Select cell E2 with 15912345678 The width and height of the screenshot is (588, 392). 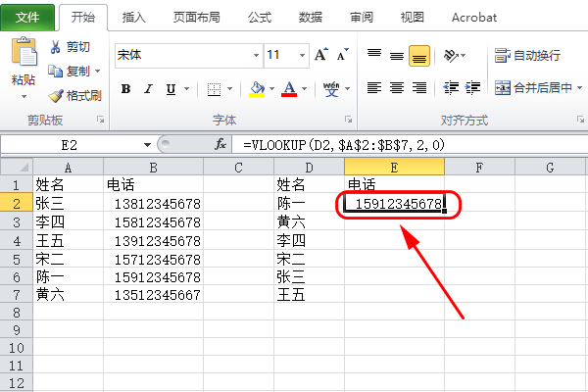pos(395,204)
